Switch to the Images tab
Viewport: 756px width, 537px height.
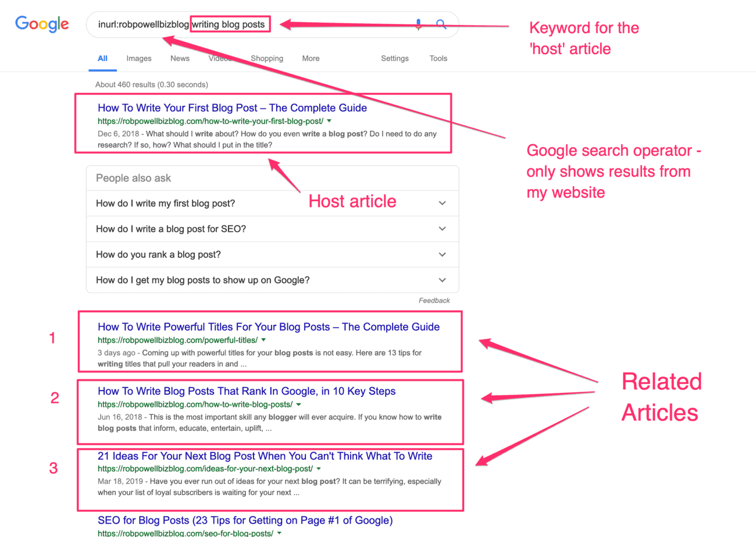[138, 58]
